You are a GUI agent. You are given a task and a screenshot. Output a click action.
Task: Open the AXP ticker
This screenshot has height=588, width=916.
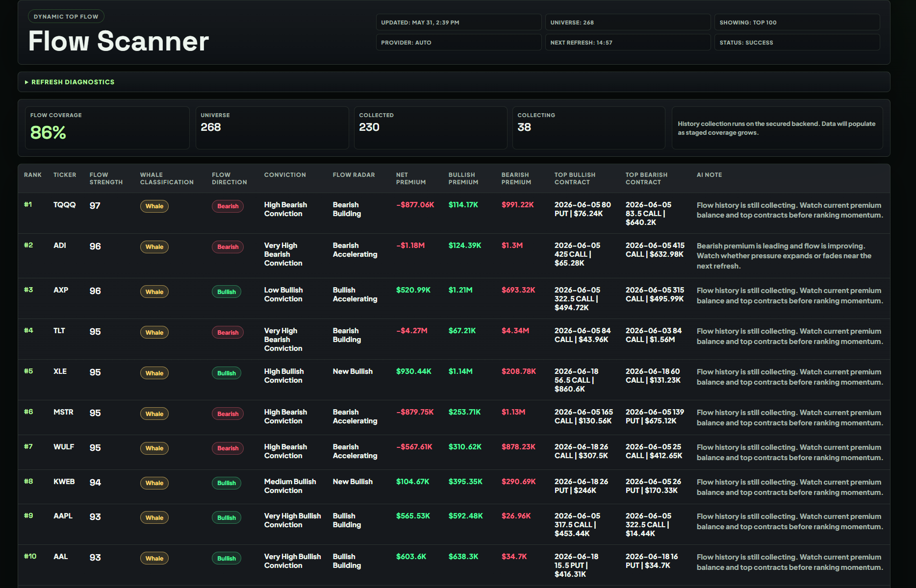61,290
